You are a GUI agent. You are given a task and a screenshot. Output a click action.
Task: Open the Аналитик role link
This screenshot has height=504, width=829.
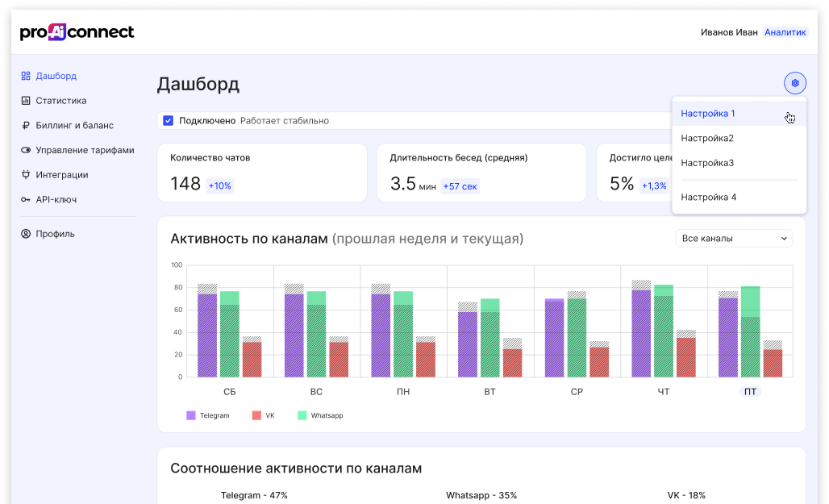coord(785,32)
